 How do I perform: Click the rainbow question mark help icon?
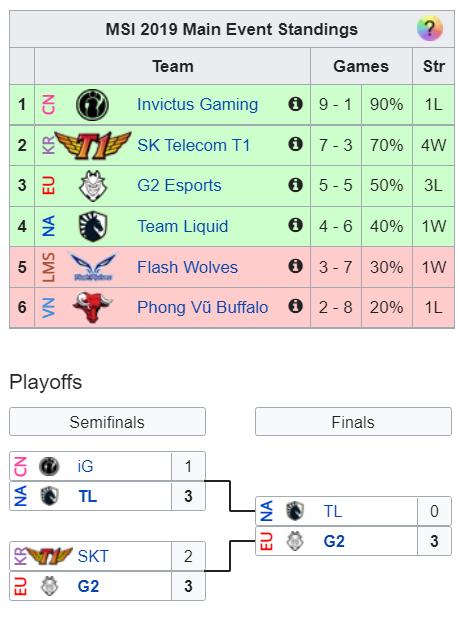[x=429, y=28]
